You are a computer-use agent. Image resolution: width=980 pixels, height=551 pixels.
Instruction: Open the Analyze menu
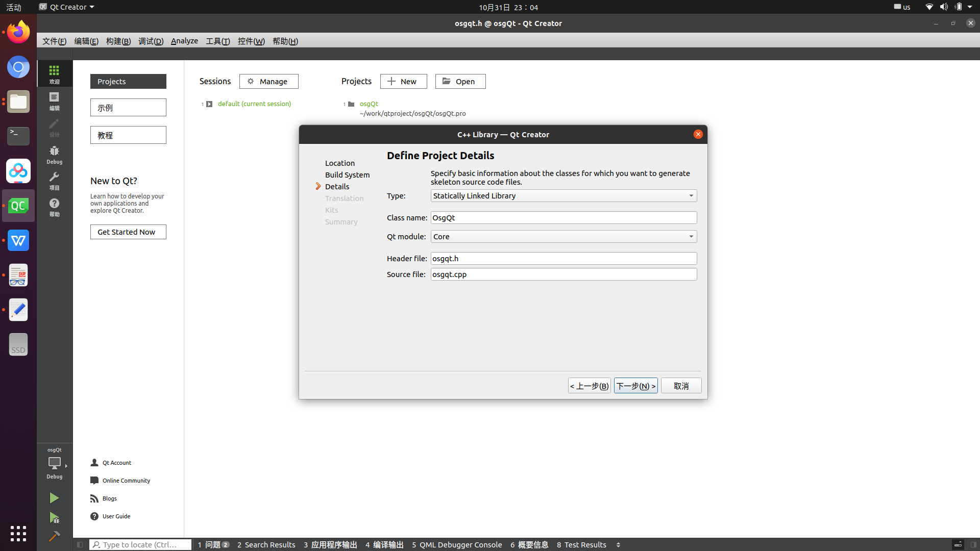tap(184, 41)
